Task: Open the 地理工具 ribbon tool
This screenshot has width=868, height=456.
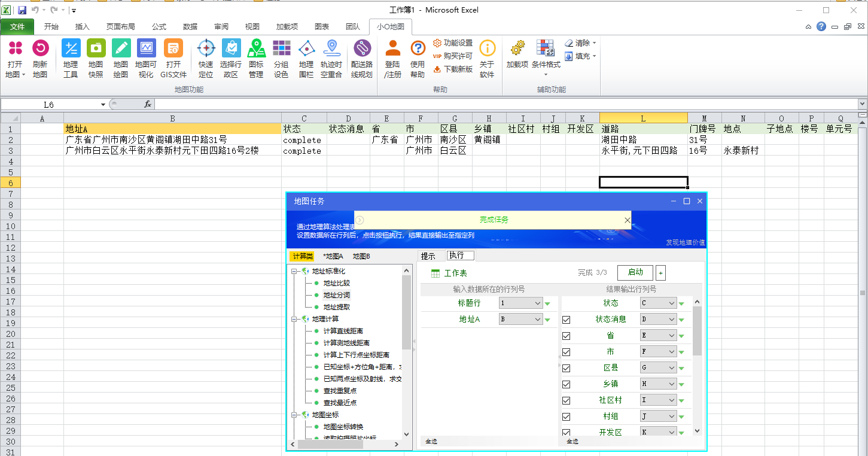Action: (71, 59)
